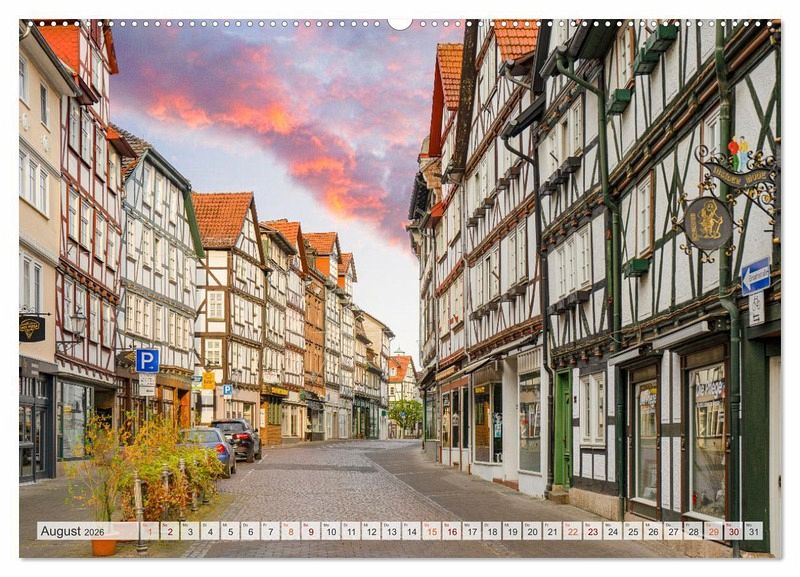Select day 8 in the calendar strip
800x577 pixels.
tap(290, 531)
